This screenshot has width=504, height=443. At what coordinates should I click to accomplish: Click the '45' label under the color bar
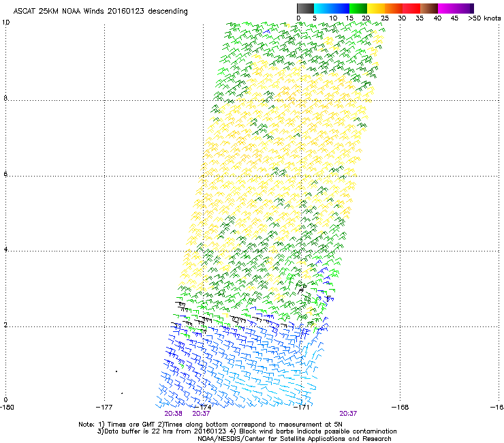(x=454, y=18)
